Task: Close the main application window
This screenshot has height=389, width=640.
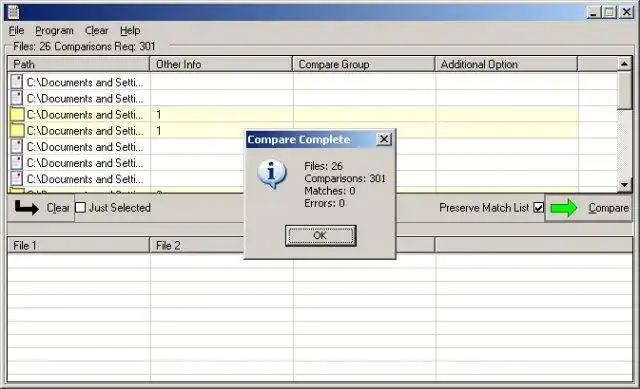Action: coord(627,12)
